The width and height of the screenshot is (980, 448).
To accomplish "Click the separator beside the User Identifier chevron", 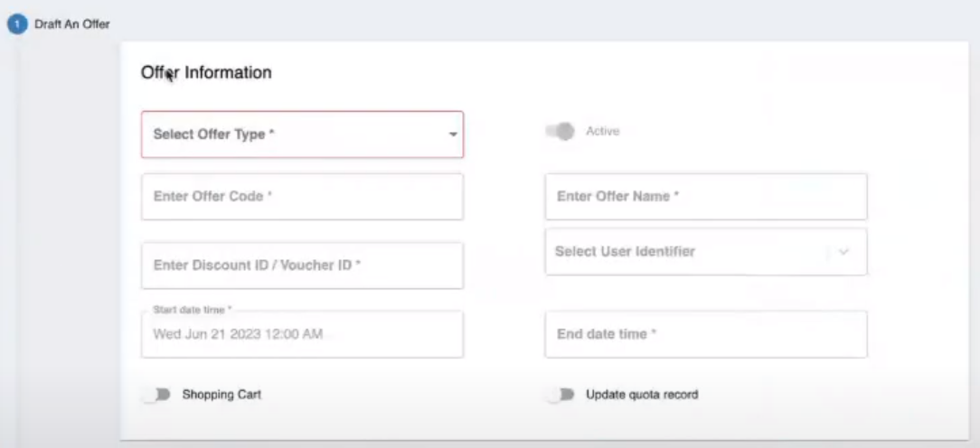I will tap(828, 252).
